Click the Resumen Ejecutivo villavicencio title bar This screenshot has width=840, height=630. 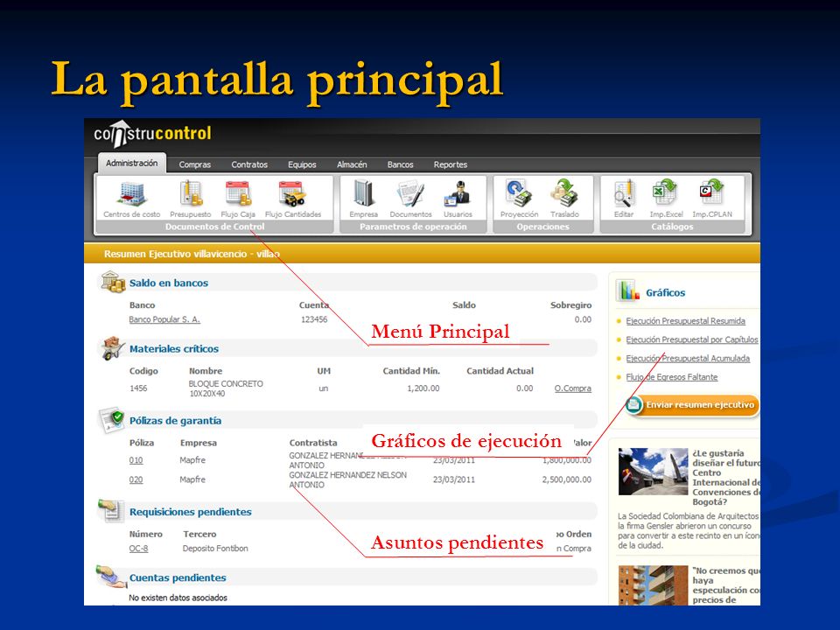(422, 254)
